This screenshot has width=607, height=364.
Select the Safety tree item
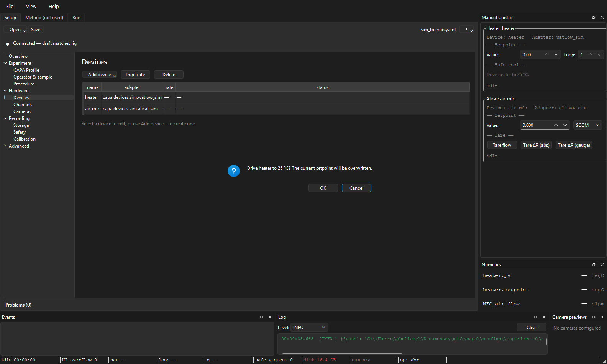(x=20, y=132)
